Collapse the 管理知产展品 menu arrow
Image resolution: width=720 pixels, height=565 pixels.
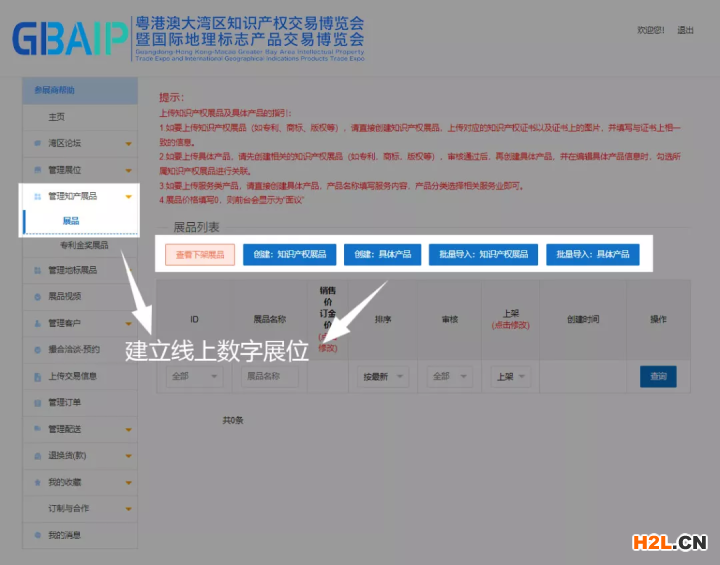(x=129, y=197)
